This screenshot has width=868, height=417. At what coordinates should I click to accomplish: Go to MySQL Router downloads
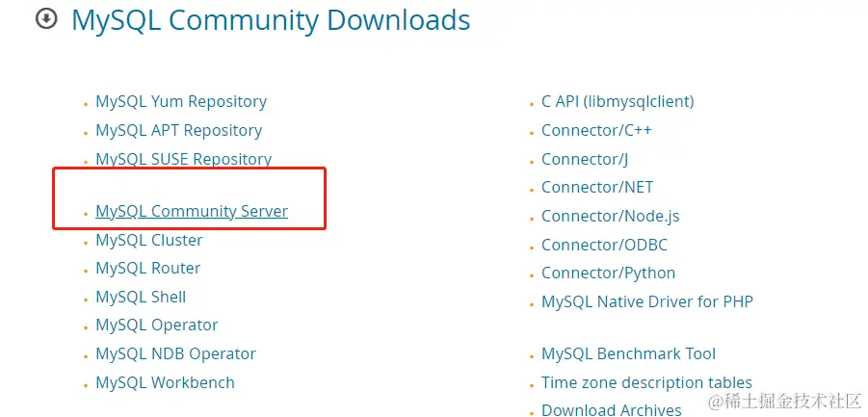coord(147,269)
